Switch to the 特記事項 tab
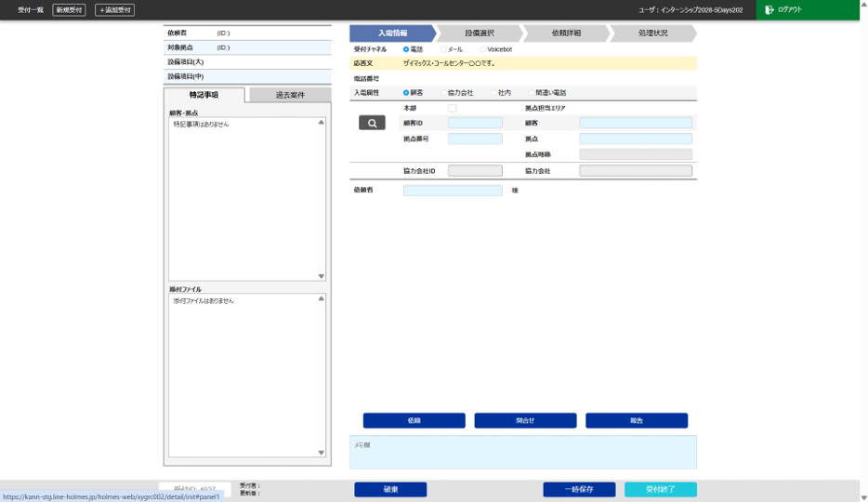868x502 pixels. tap(204, 95)
